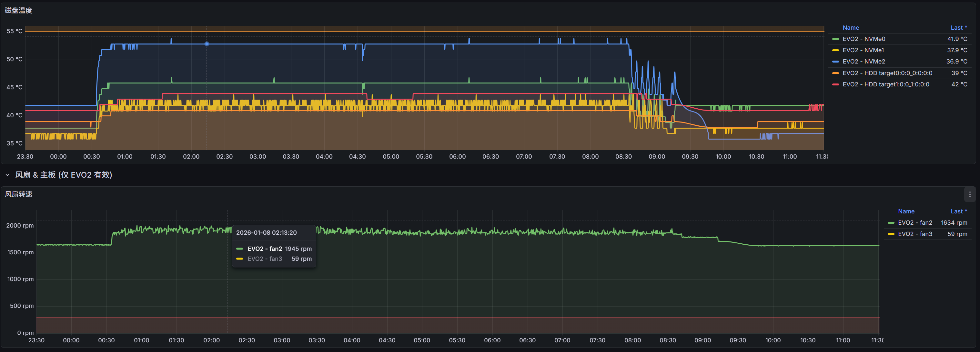Click the 风扇转速 panel title
The image size is (980, 352).
click(18, 194)
